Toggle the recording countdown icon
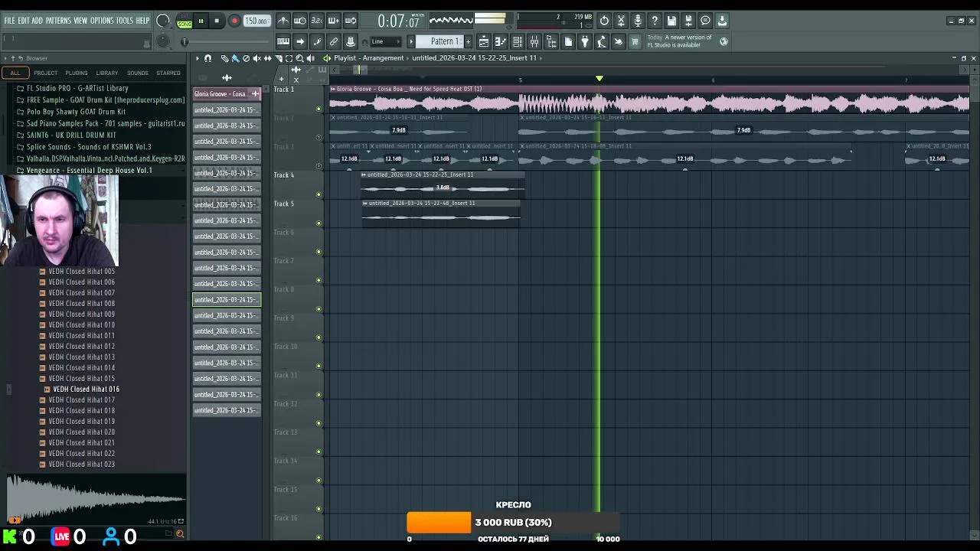 point(317,21)
